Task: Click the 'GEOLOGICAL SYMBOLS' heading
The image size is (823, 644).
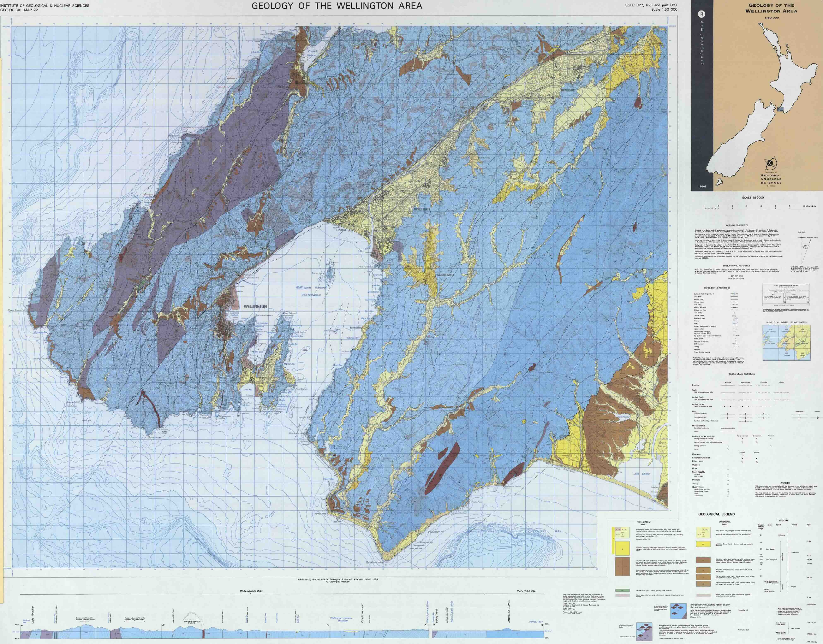Action: click(742, 374)
